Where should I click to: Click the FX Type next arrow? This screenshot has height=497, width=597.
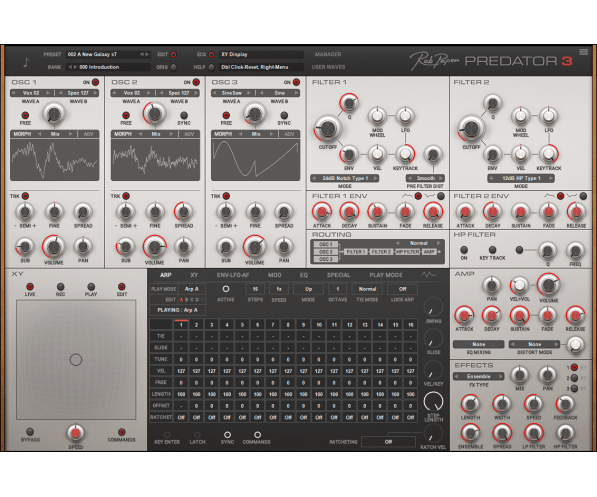pos(501,376)
